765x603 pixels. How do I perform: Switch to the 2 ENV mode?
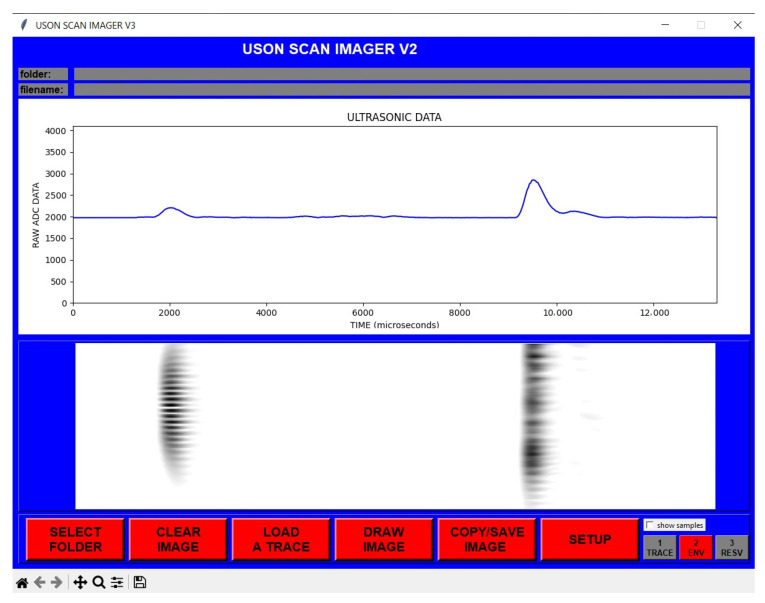pos(695,547)
